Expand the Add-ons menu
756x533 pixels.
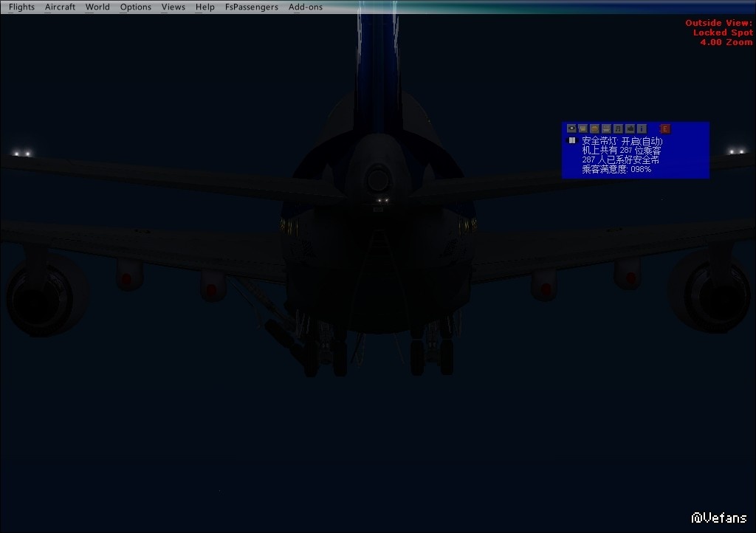click(306, 7)
